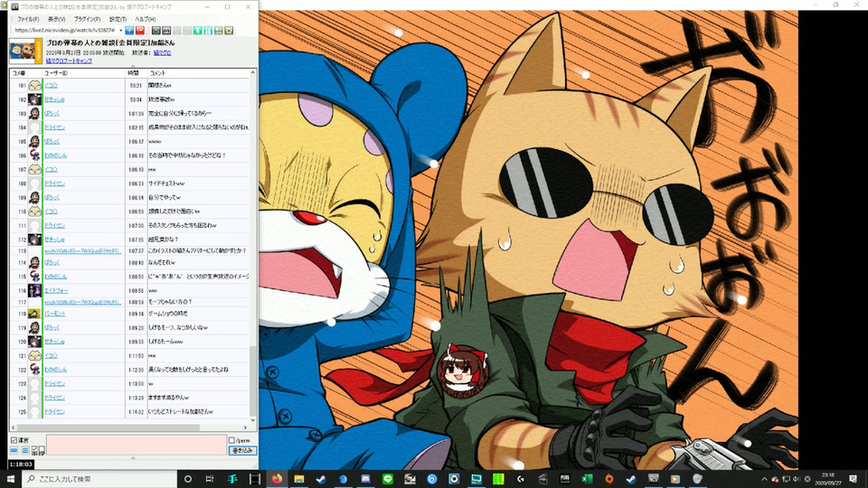This screenshot has height=488, width=868.
Task: Click the gray-green toolbar icon second from the right
Action: coord(219,31)
